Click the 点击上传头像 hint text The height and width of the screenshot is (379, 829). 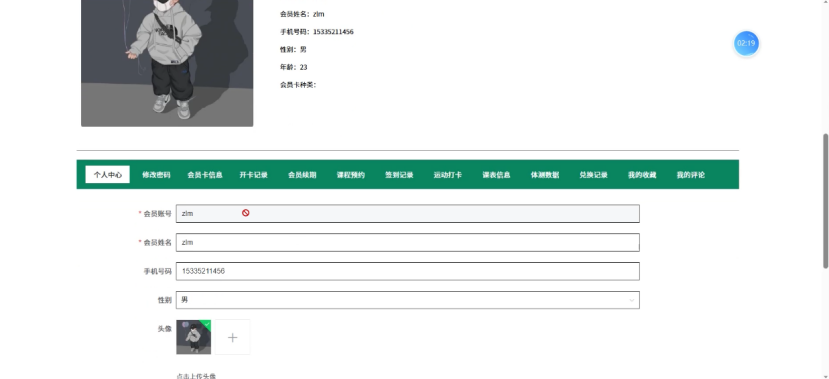[x=196, y=376]
